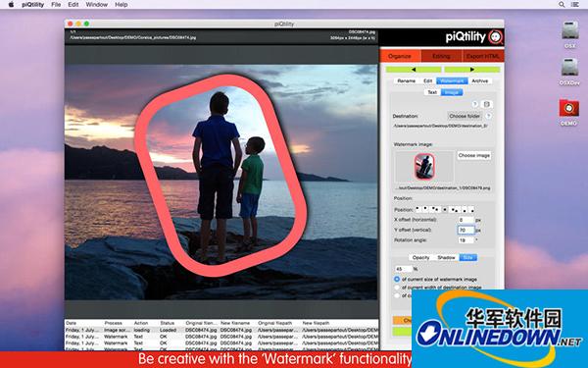
Task: Open the OSX drive on desktop
Action: click(x=569, y=34)
